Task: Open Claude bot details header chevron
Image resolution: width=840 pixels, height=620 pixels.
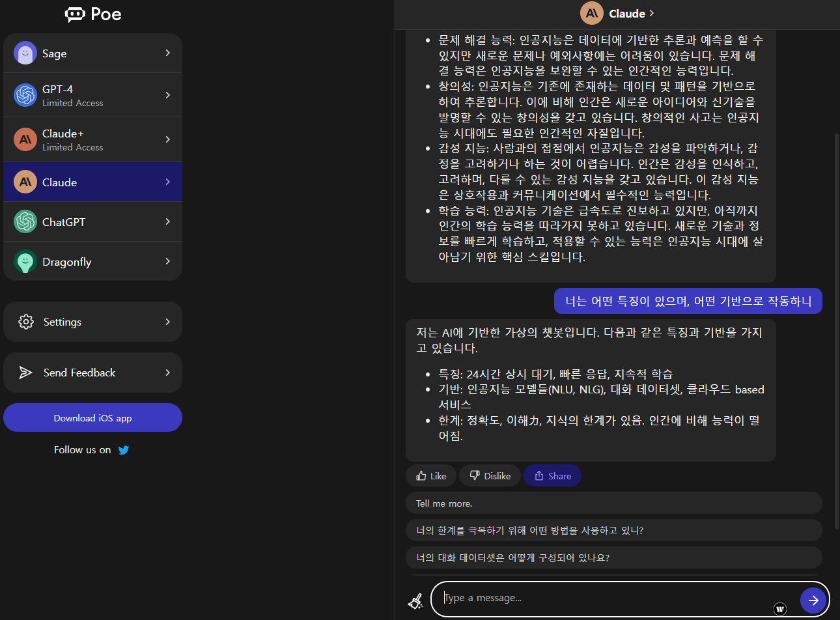Action: click(x=652, y=14)
